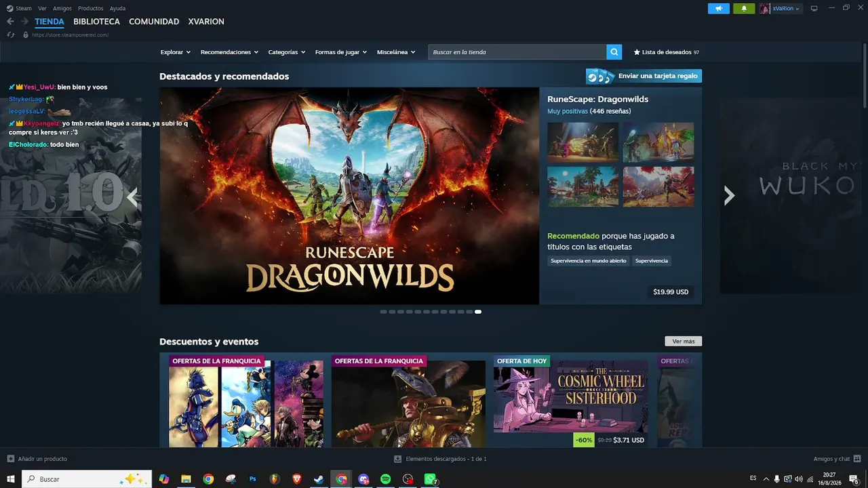Show the previous featured game

pos(132,197)
